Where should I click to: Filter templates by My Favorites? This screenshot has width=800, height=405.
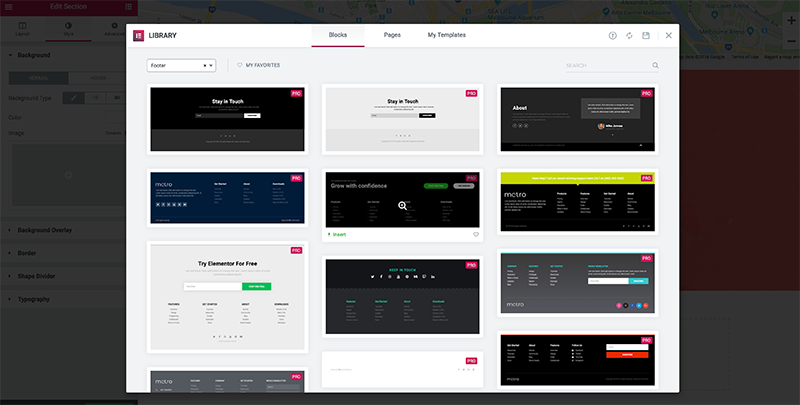pos(258,65)
